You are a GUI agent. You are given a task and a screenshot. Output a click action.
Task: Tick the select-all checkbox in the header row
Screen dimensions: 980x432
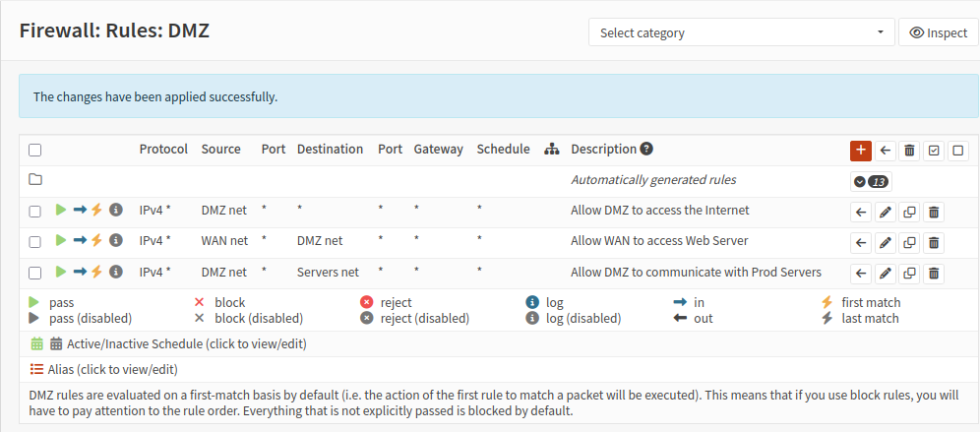(x=35, y=151)
